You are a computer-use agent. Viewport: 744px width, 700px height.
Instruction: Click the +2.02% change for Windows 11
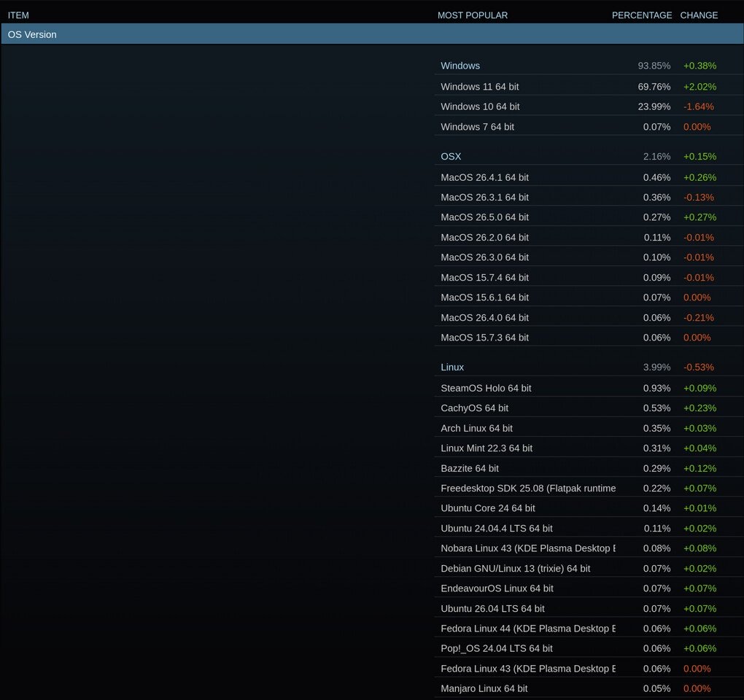coord(700,87)
